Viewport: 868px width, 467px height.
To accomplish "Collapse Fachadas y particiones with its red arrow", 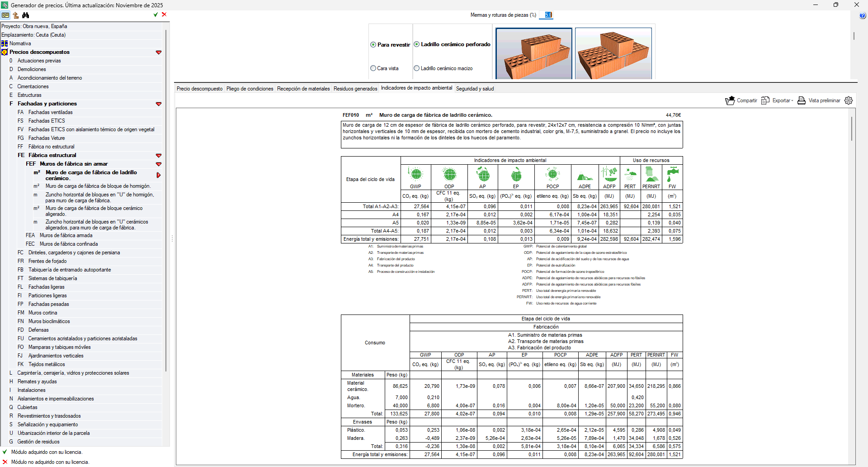I will point(159,104).
